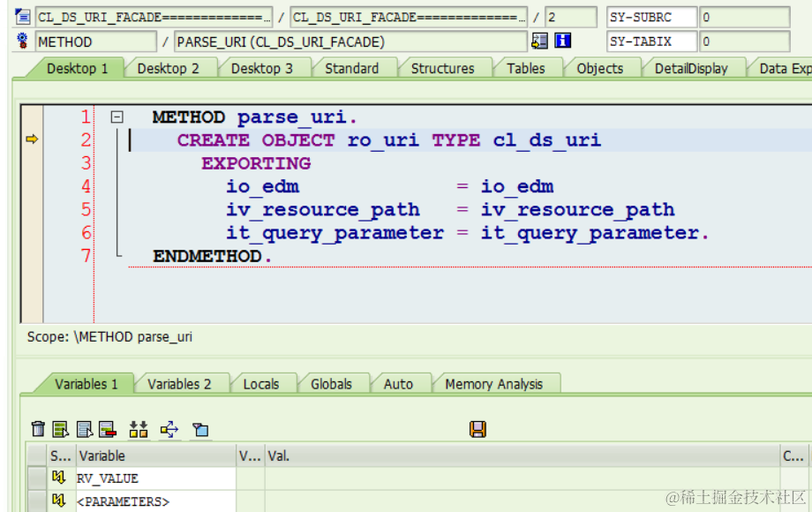Click the ENDMETHOD. code line
This screenshot has height=512, width=812.
tap(212, 256)
